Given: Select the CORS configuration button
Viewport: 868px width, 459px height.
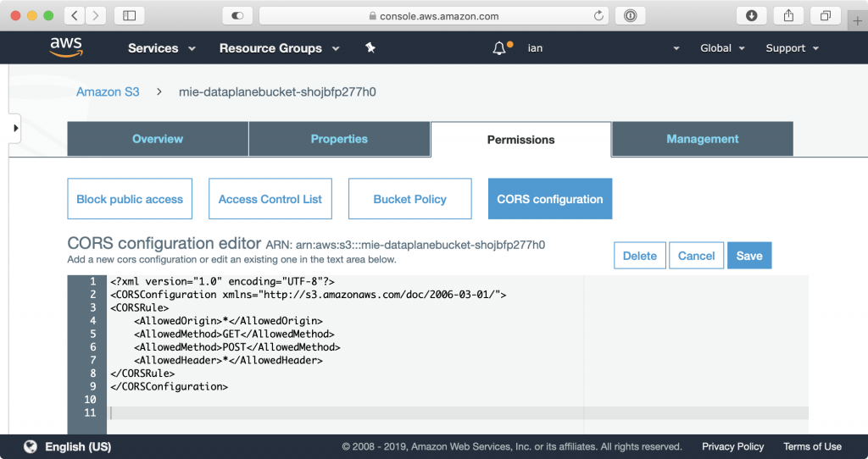Looking at the screenshot, I should click(549, 198).
